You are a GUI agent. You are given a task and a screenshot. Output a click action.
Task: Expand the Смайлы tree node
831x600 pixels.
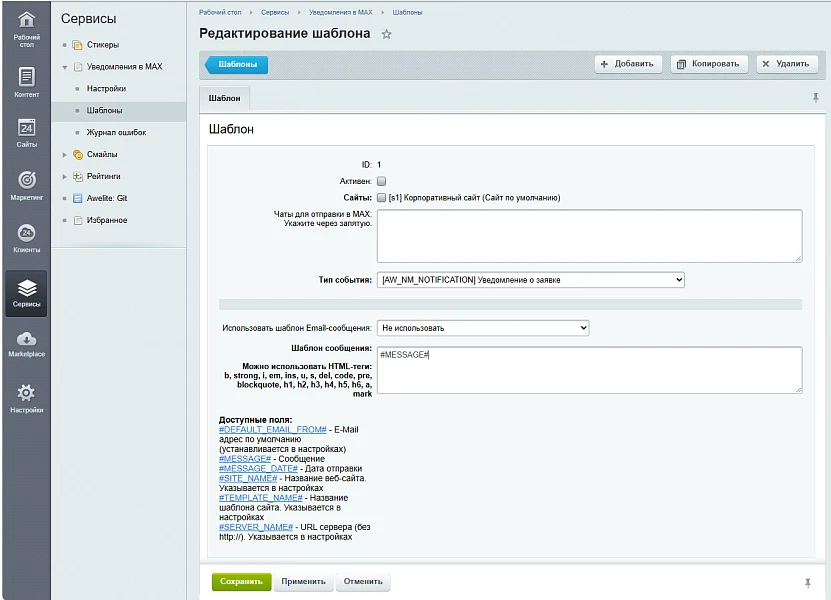[x=65, y=155]
